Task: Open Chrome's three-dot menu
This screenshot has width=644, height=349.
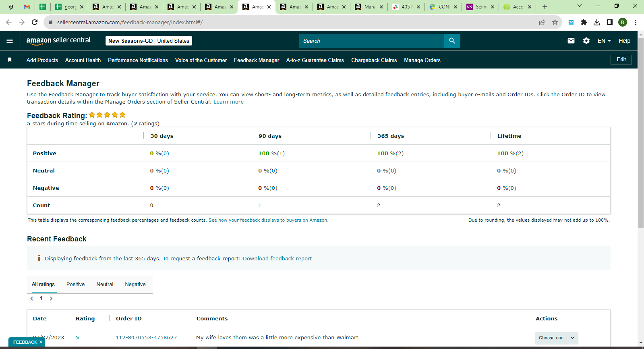Action: coord(636,22)
